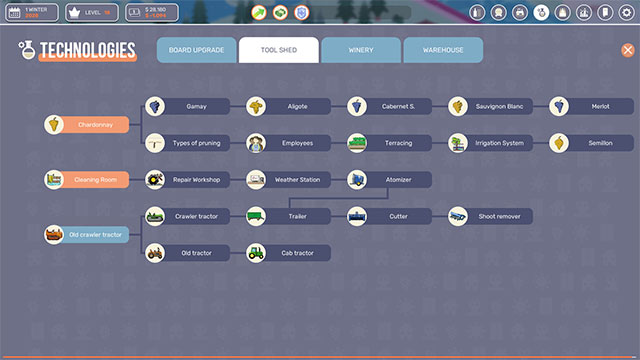Close the Technologies panel
640x360 pixels.
tap(628, 50)
